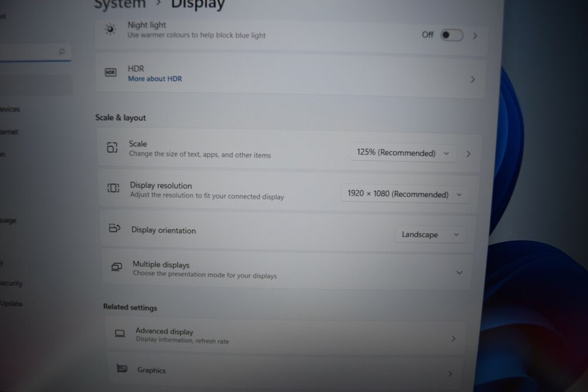This screenshot has height=392, width=588.
Task: Click the "Related settings" section heading
Action: (130, 307)
